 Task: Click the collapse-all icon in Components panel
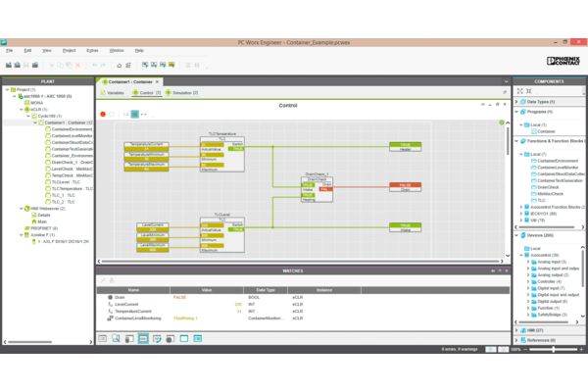(x=529, y=91)
